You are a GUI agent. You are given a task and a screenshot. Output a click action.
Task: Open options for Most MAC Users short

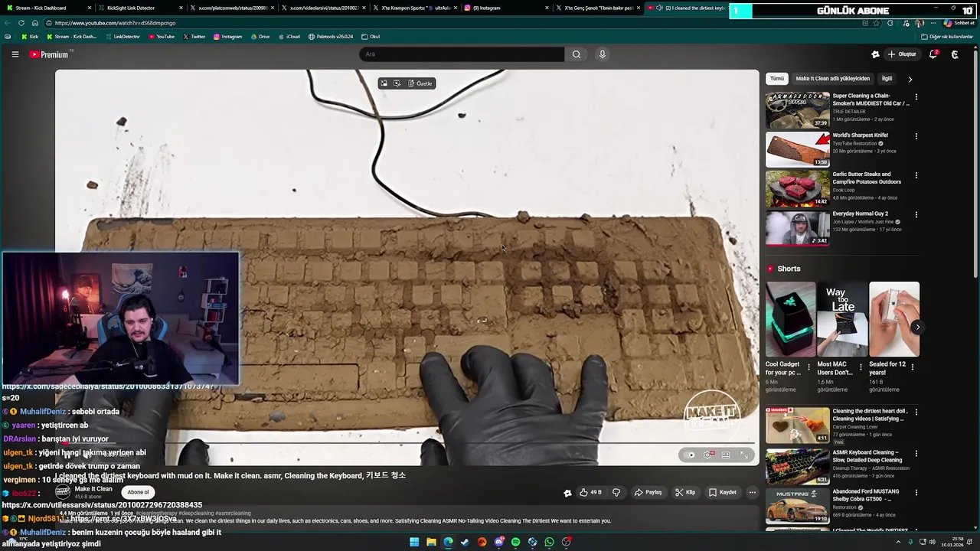[x=861, y=367]
